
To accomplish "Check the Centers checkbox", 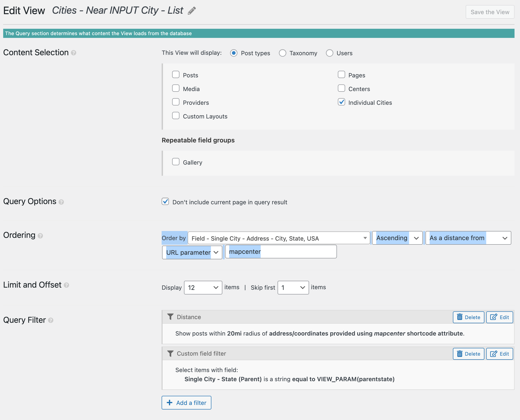I will (x=341, y=88).
